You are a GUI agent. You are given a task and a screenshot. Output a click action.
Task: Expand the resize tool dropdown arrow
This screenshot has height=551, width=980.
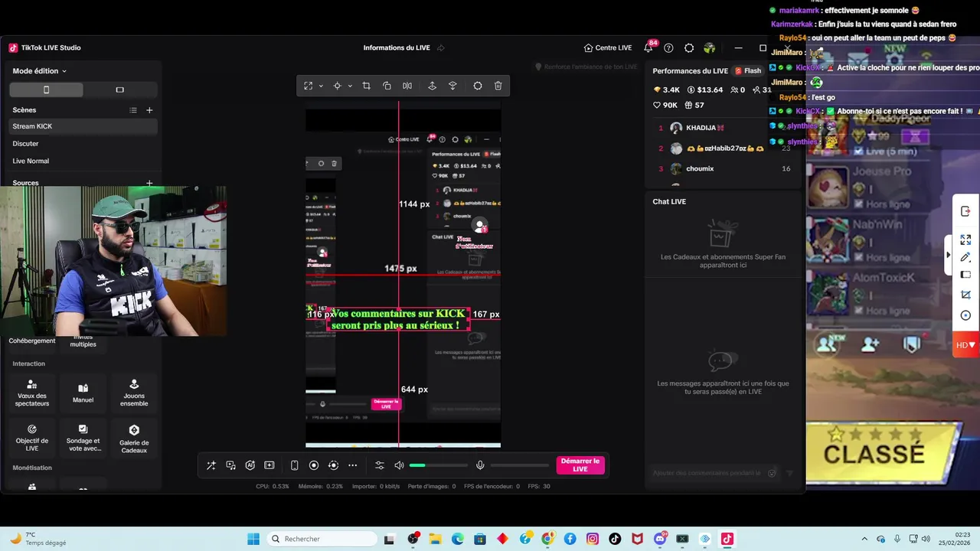(x=321, y=86)
